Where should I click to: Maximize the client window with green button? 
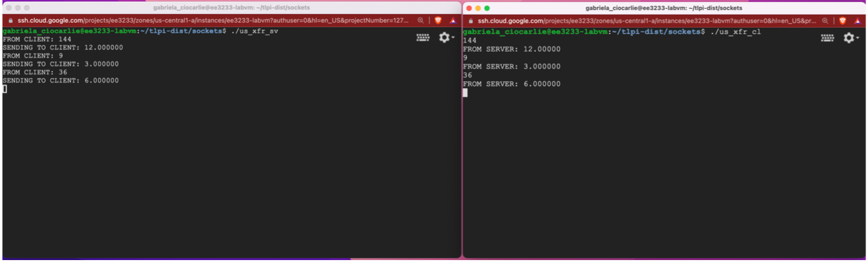coord(487,8)
